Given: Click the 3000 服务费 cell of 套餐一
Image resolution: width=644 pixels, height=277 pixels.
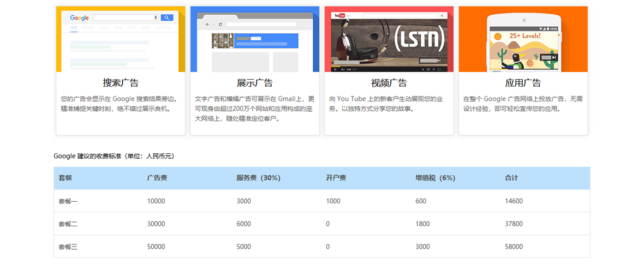Looking at the screenshot, I should click(244, 201).
